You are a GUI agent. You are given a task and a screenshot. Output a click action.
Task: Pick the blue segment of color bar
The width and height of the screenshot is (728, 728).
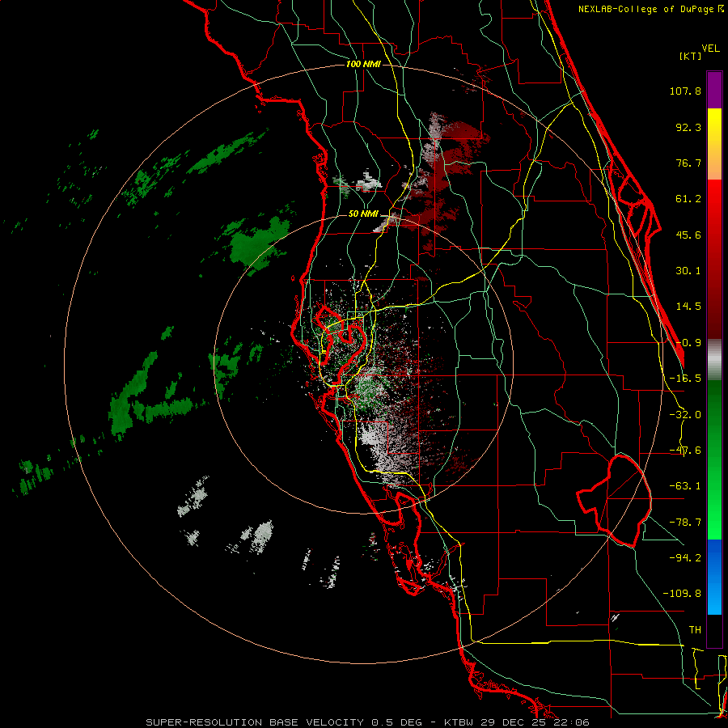pyautogui.click(x=714, y=576)
